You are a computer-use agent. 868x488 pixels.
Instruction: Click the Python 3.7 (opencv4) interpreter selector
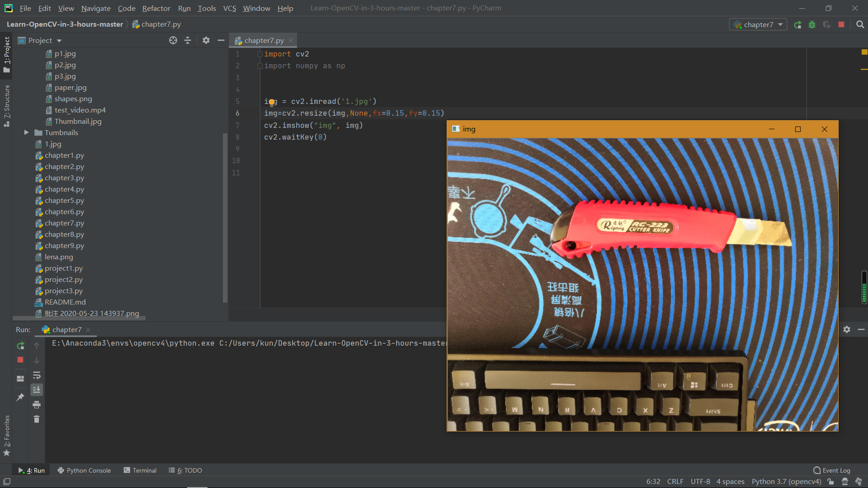tap(786, 482)
